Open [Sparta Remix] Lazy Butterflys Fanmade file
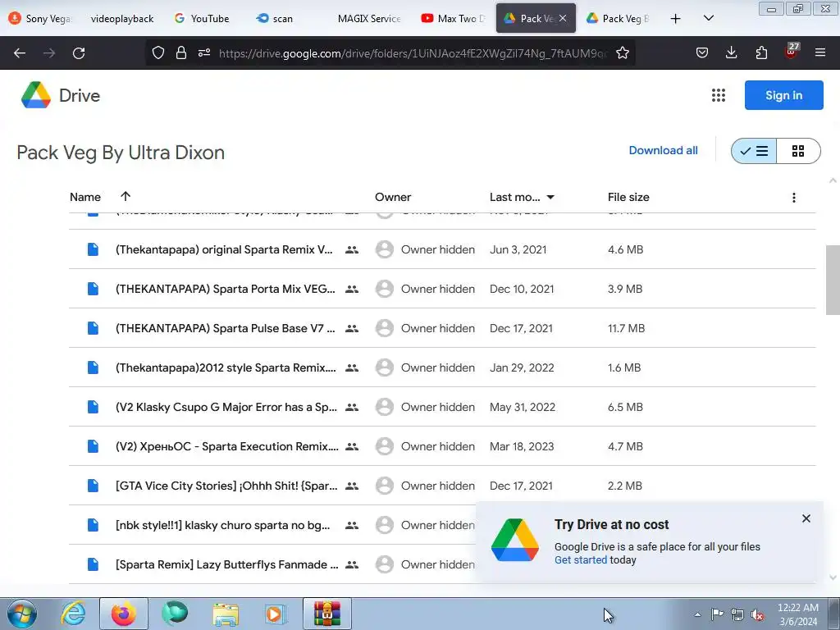 pos(227,564)
